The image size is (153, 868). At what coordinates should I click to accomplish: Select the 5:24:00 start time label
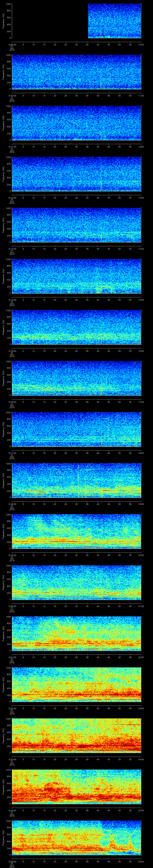12,810
